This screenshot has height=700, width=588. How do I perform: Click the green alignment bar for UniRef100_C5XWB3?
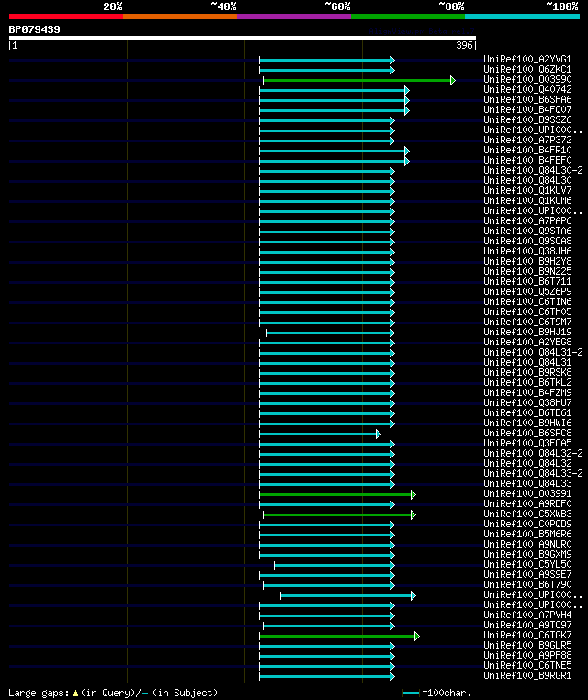click(x=339, y=514)
